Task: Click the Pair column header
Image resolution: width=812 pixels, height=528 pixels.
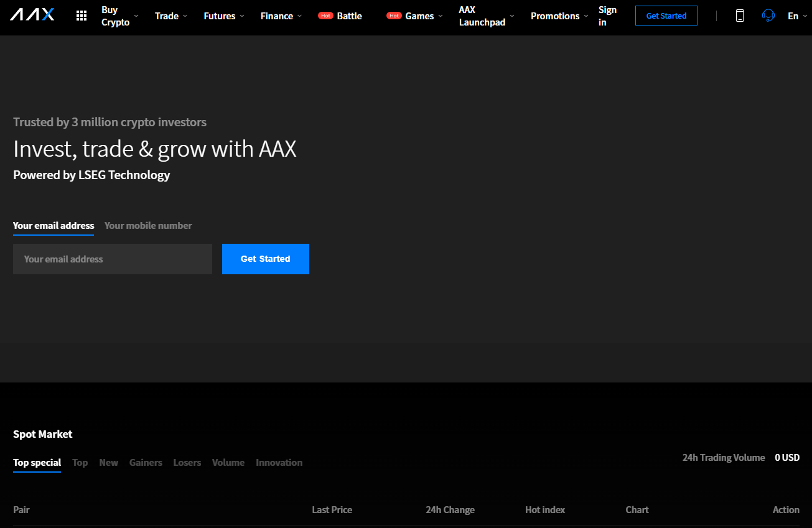Action: click(21, 510)
